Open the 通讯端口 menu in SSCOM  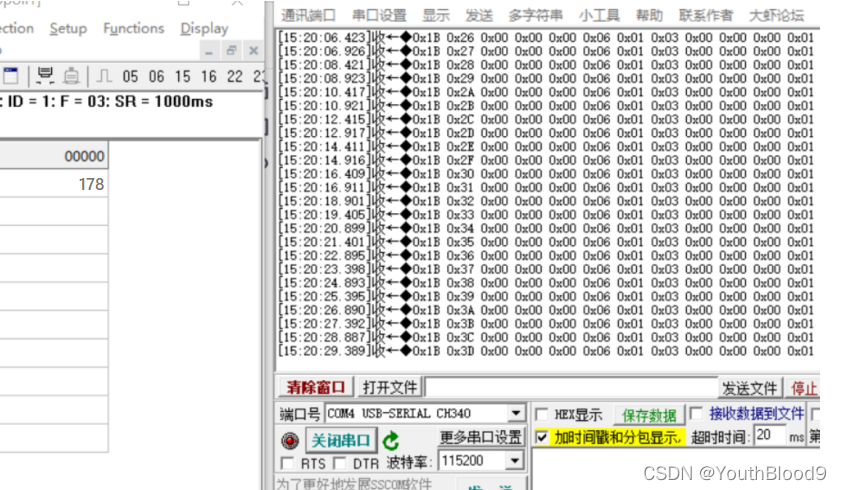[308, 16]
